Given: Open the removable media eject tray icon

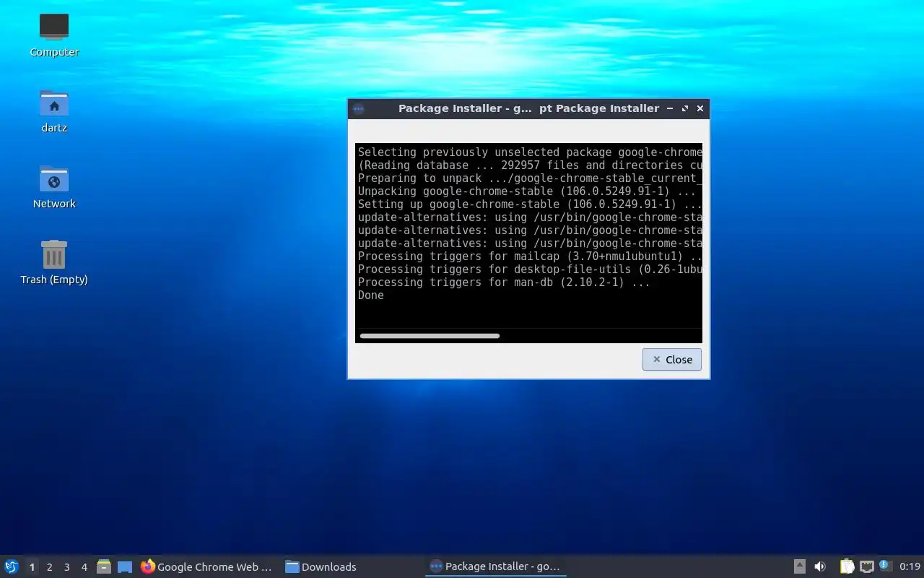Looking at the screenshot, I should pos(799,566).
